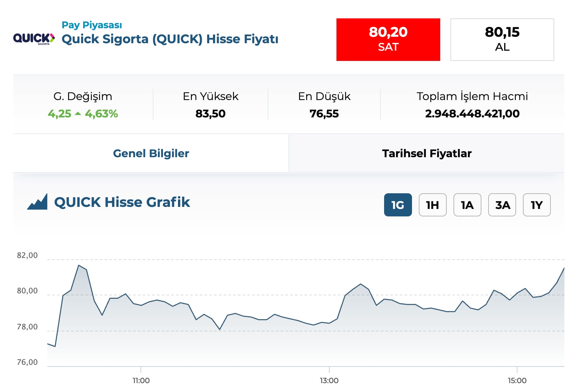Click the 13:00 marker on chart axis
Image resolution: width=577 pixels, height=392 pixels.
pos(329,380)
